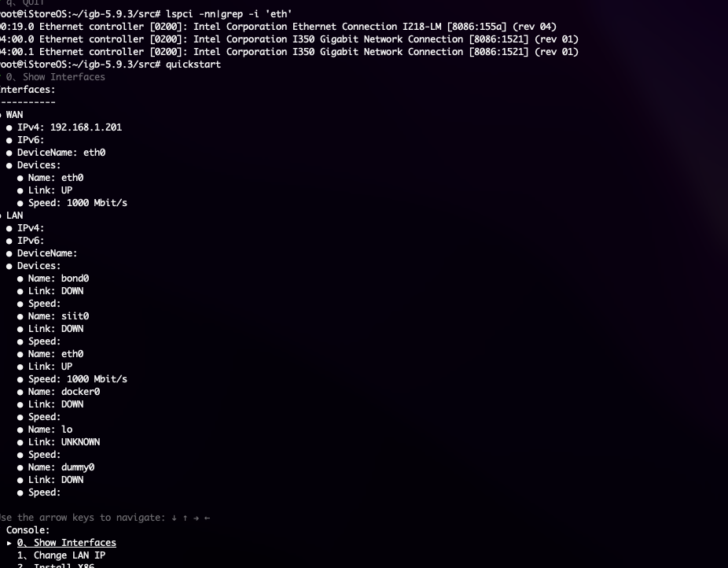Click the bullet before "Name: docker0"
728x568 pixels.
point(20,392)
